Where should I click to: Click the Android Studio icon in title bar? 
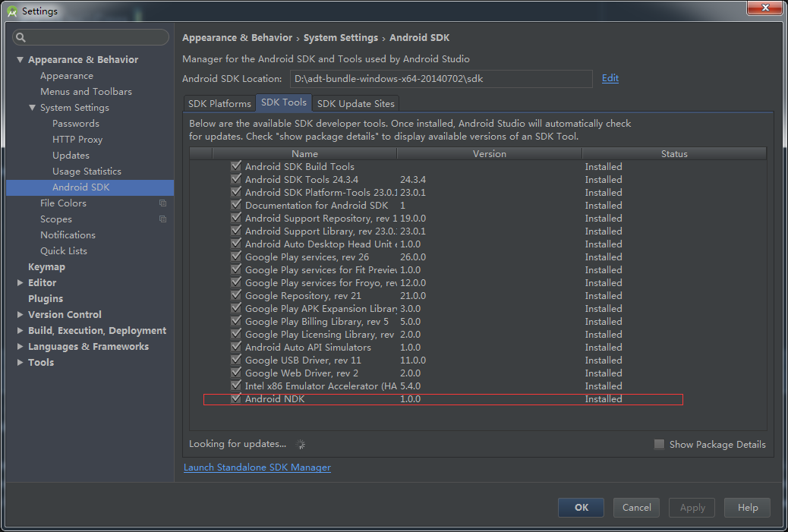coord(12,11)
